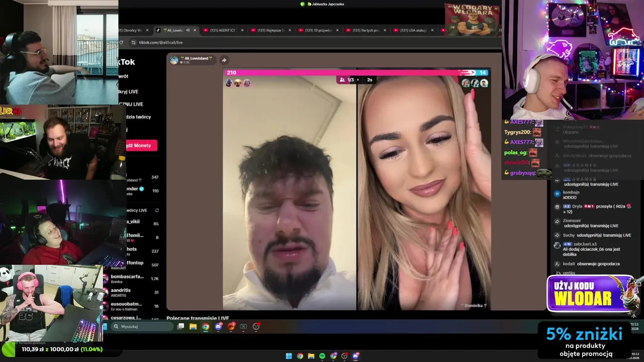Reload the page with the browser refresh icon
The image size is (644, 362).
[121, 42]
